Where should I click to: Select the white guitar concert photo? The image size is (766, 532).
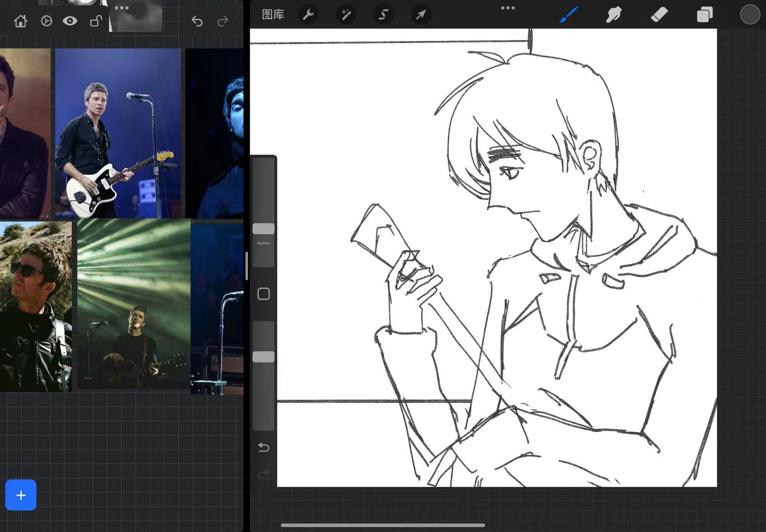[x=118, y=133]
